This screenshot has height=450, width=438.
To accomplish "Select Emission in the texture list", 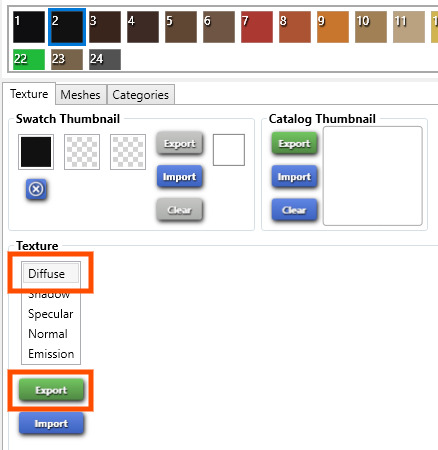I will (51, 354).
